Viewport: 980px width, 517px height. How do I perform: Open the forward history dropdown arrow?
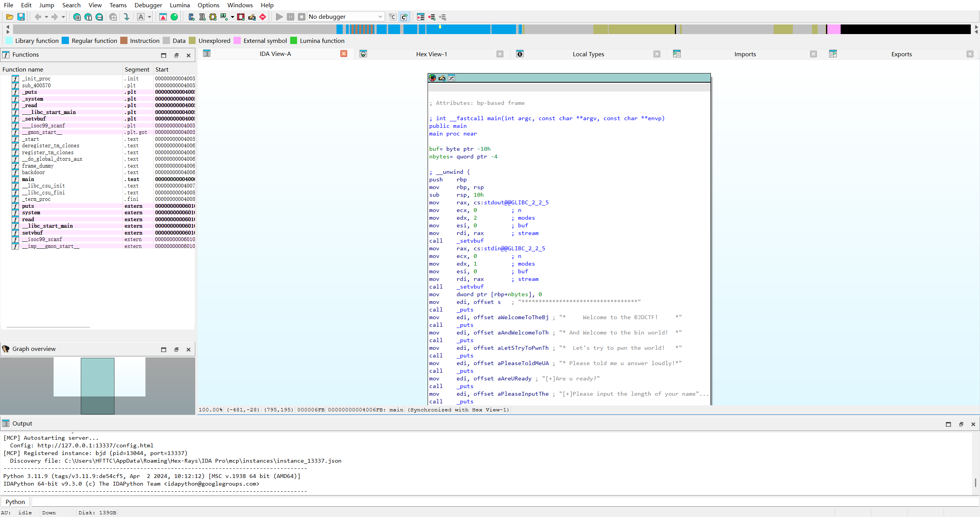[63, 17]
